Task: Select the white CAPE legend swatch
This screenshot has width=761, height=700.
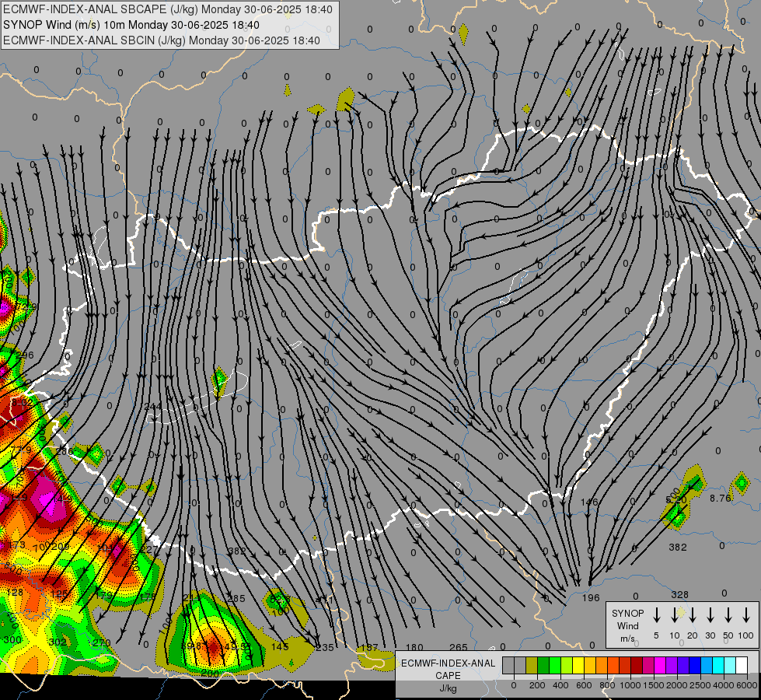Action: pyautogui.click(x=742, y=666)
